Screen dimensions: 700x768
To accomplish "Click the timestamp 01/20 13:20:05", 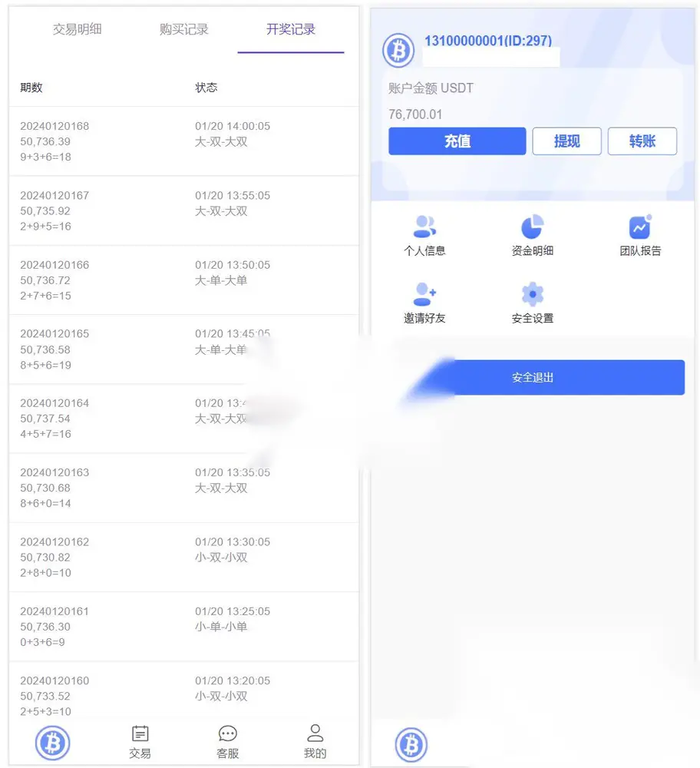I will tap(233, 680).
